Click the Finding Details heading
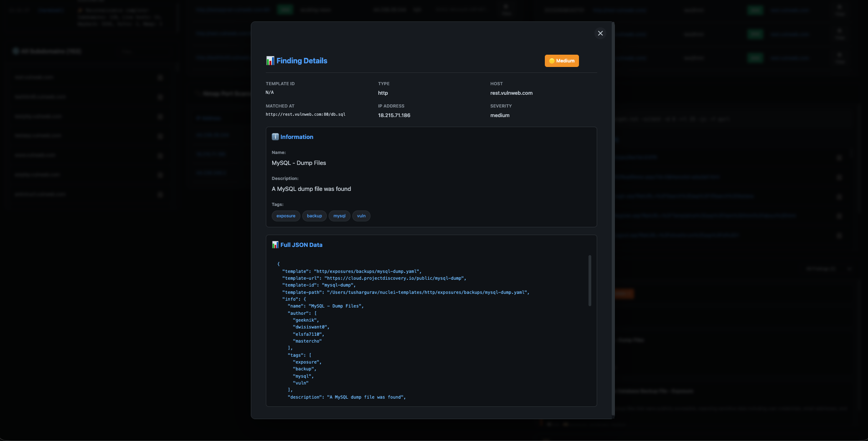868x441 pixels. click(x=302, y=61)
